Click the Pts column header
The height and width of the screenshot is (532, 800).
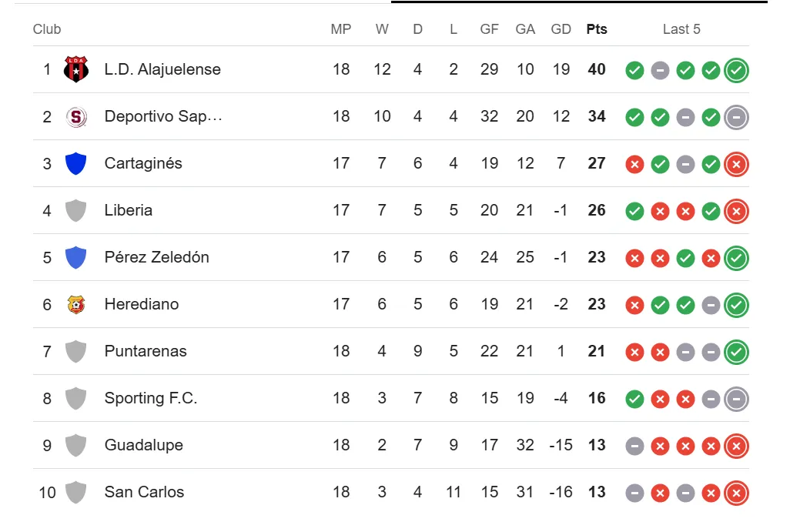[596, 29]
